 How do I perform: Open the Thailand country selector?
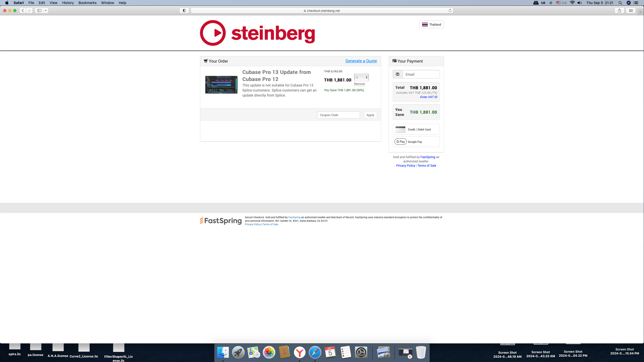(x=431, y=24)
